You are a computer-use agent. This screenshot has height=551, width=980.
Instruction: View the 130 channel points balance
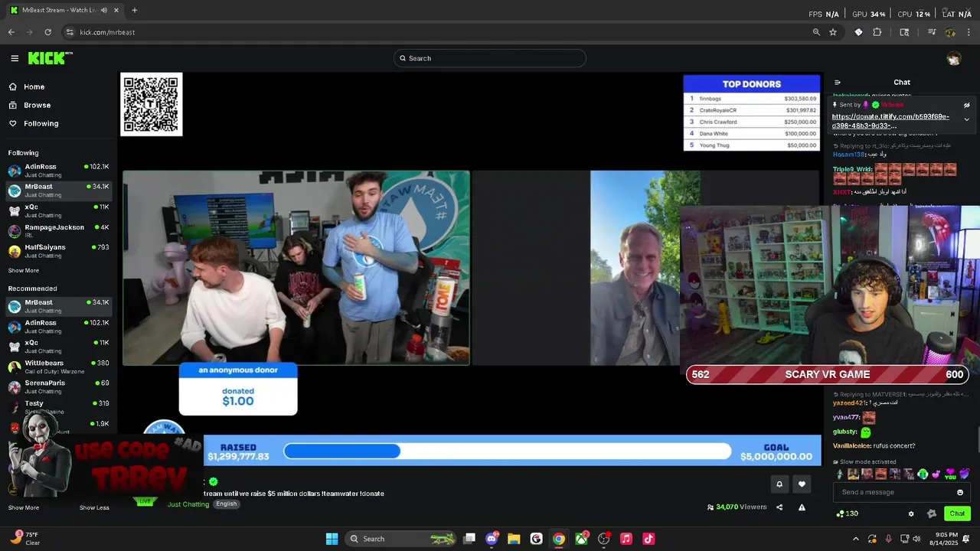point(848,514)
